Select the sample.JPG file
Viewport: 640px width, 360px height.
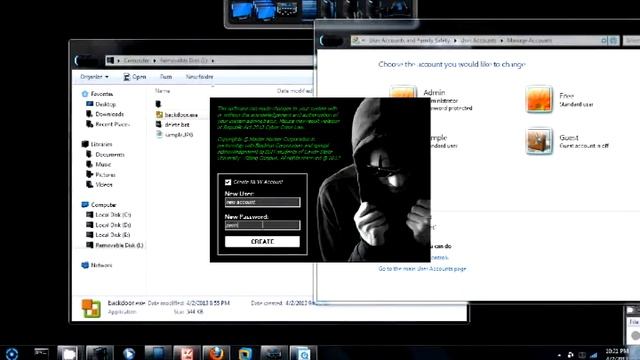pos(175,134)
